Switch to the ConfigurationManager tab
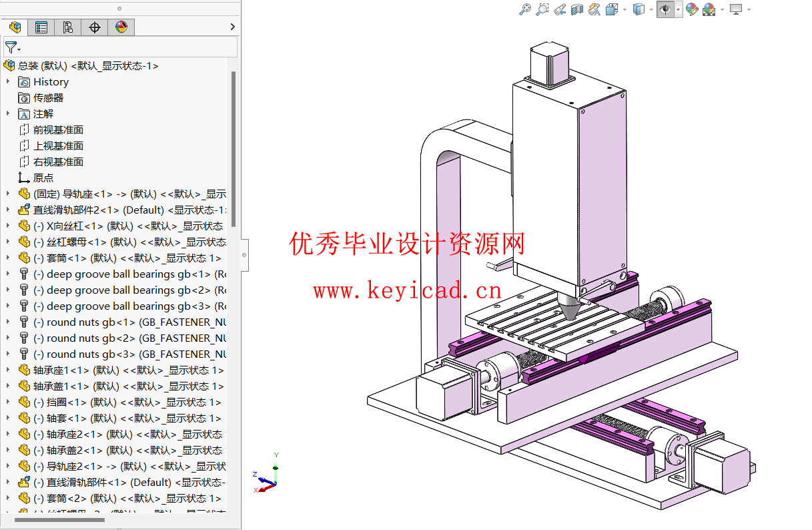Screen dimensions: 812x530 (x=67, y=27)
